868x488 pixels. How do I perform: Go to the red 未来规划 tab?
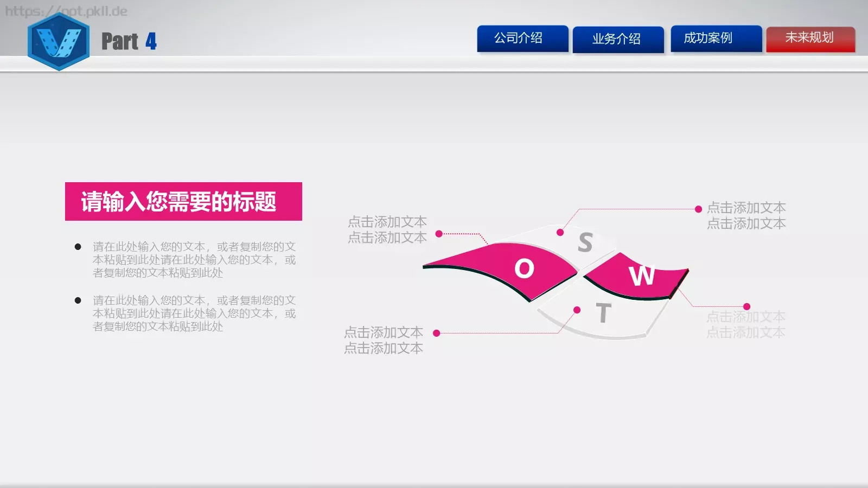pyautogui.click(x=810, y=39)
